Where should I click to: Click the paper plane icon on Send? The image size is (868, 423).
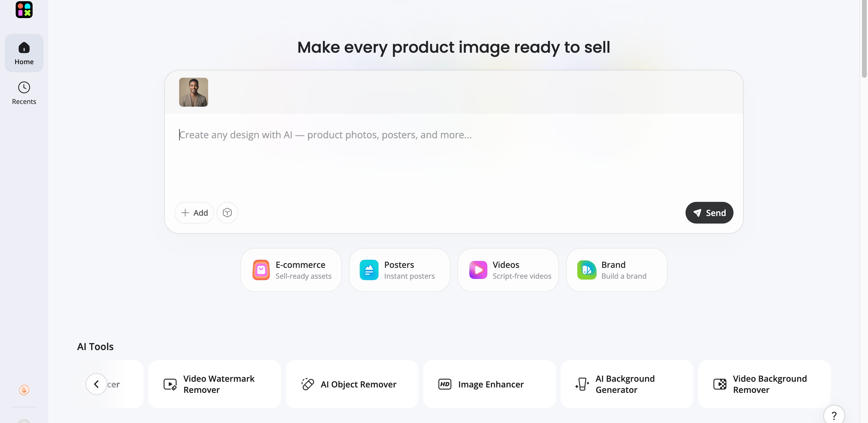[x=697, y=213]
